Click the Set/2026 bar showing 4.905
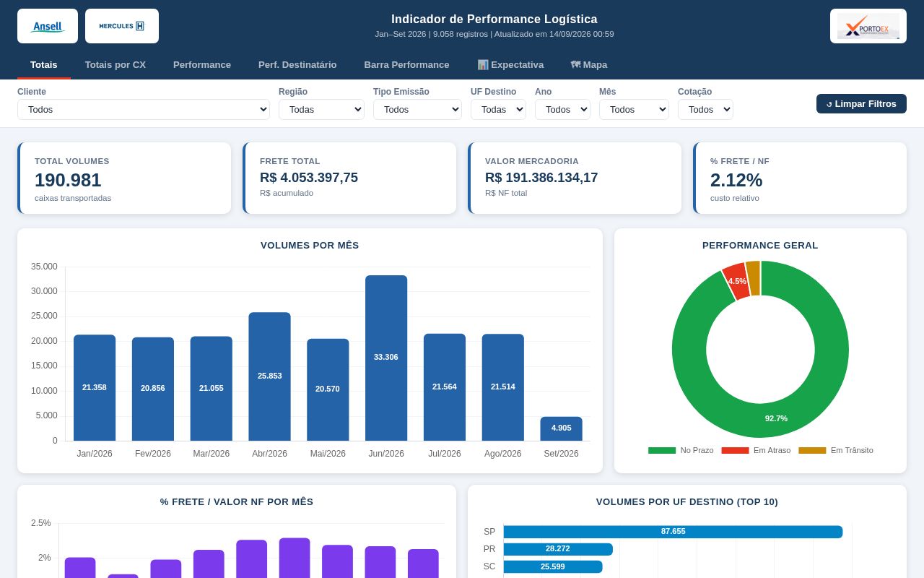 561,428
